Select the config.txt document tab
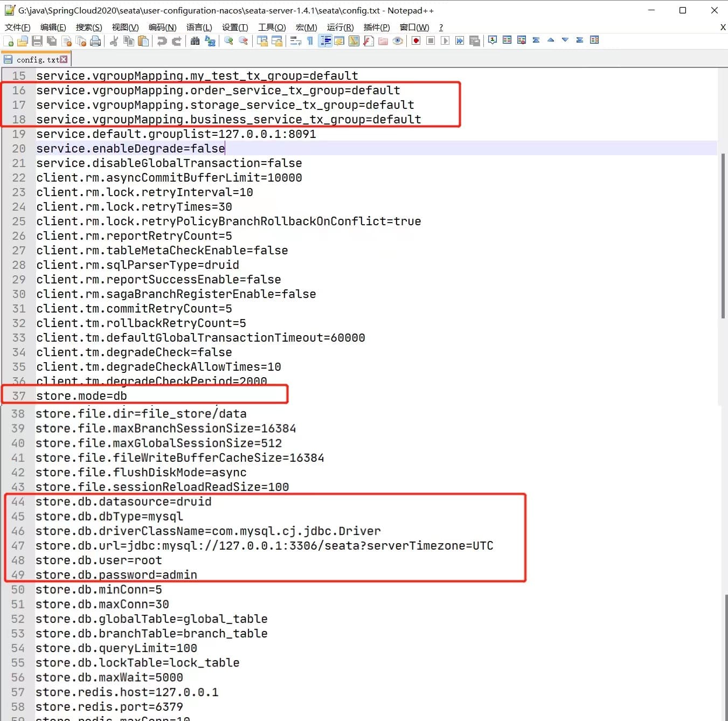Image resolution: width=728 pixels, height=721 pixels. click(x=37, y=60)
